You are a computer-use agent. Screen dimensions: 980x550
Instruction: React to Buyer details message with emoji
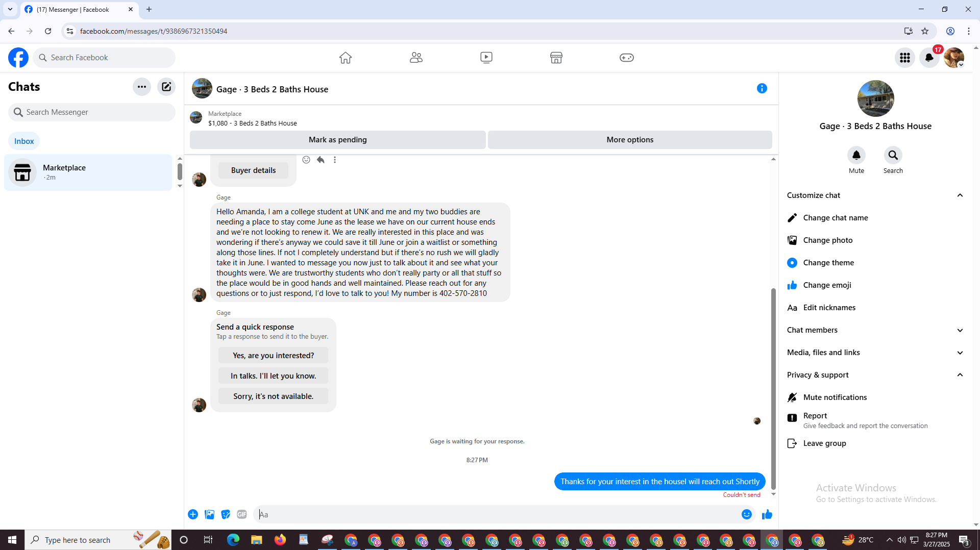point(306,160)
